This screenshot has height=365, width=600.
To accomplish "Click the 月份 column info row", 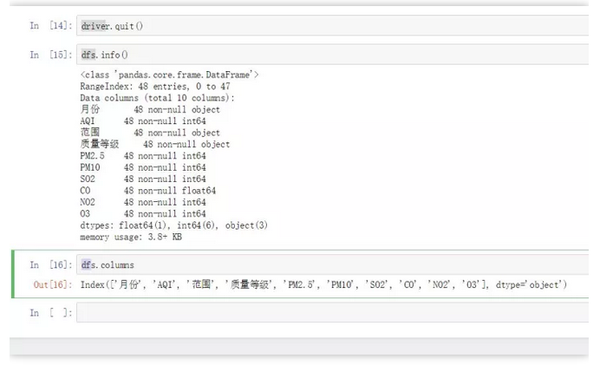I will [150, 109].
